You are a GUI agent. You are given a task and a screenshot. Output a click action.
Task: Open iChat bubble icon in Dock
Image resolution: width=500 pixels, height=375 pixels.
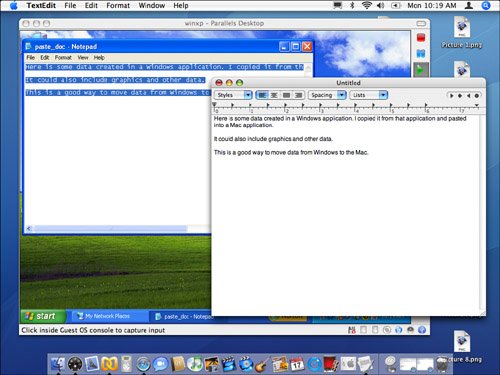[x=160, y=364]
